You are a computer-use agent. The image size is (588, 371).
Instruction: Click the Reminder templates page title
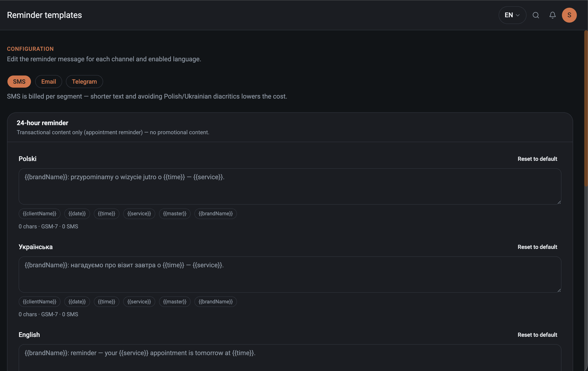click(44, 15)
